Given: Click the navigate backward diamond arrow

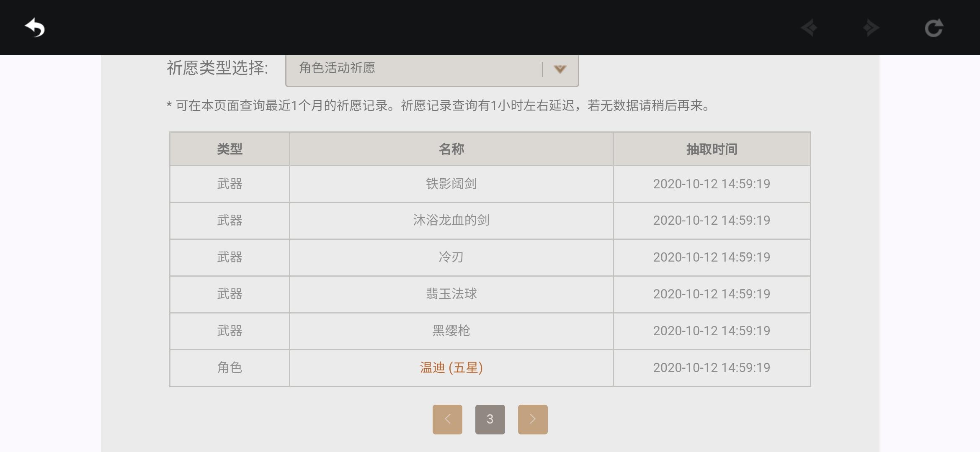Looking at the screenshot, I should [x=809, y=28].
